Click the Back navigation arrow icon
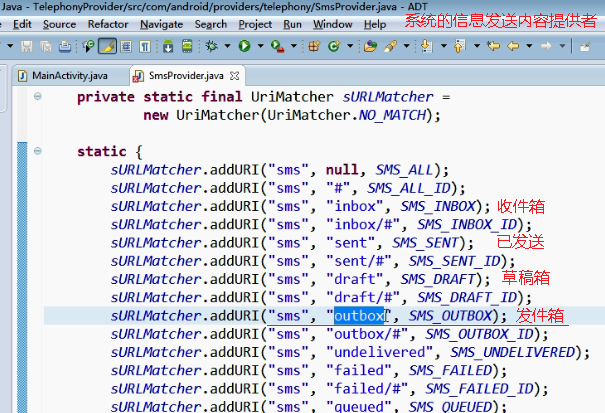 tap(513, 46)
